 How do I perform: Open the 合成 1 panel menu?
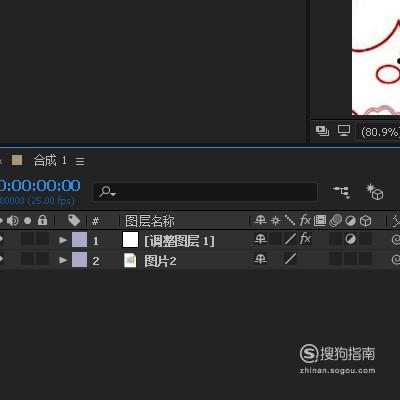click(80, 162)
